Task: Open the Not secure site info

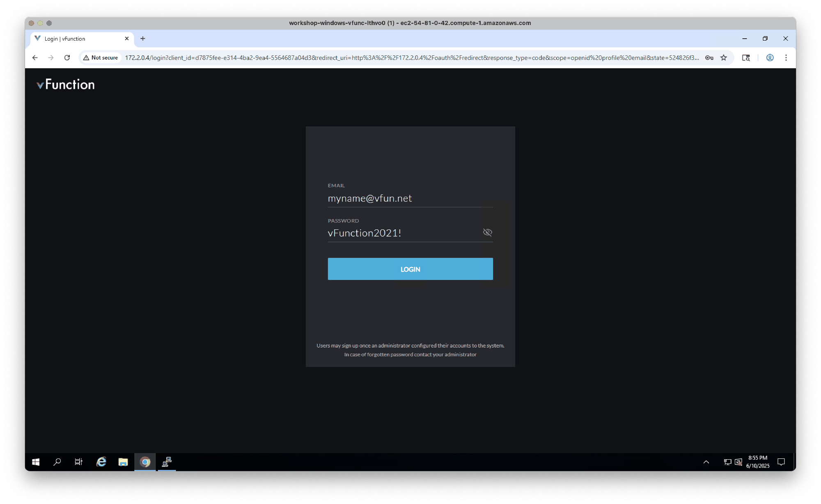Action: coord(101,57)
